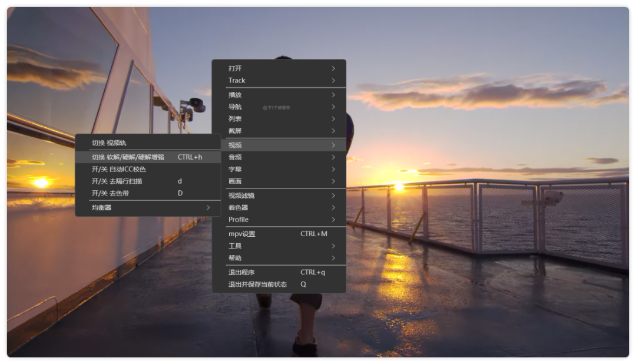Viewport: 636px width, 364px height.
Task: Open the 画面 submenu
Action: click(x=279, y=181)
